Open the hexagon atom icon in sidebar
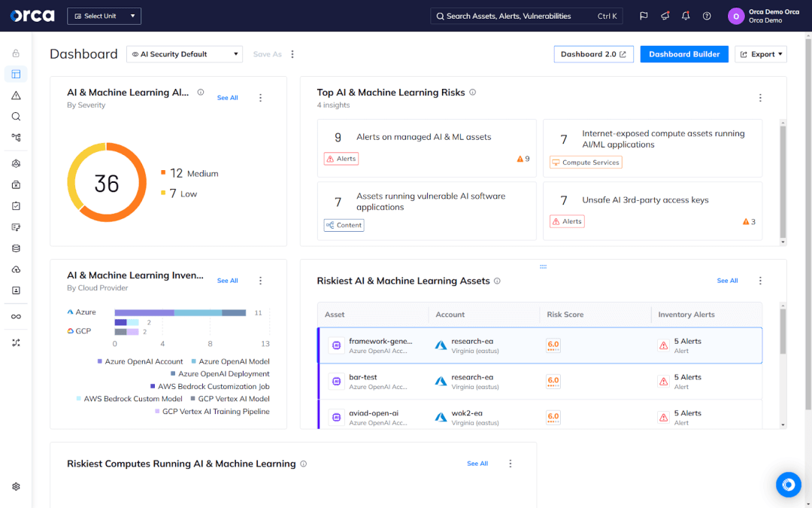Viewport: 812px width, 508px height. point(16,164)
